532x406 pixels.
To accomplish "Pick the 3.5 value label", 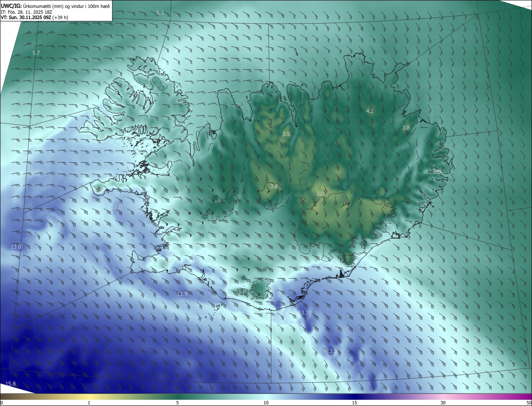I will pyautogui.click(x=286, y=134).
